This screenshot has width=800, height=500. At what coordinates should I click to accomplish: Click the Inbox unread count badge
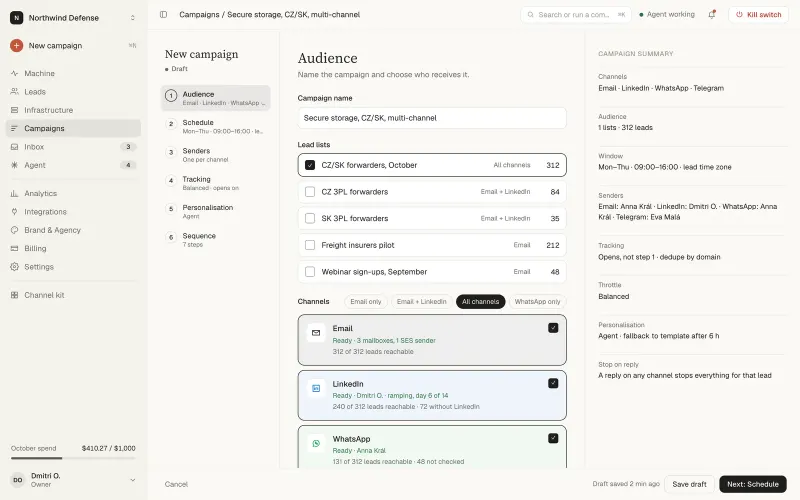click(128, 147)
